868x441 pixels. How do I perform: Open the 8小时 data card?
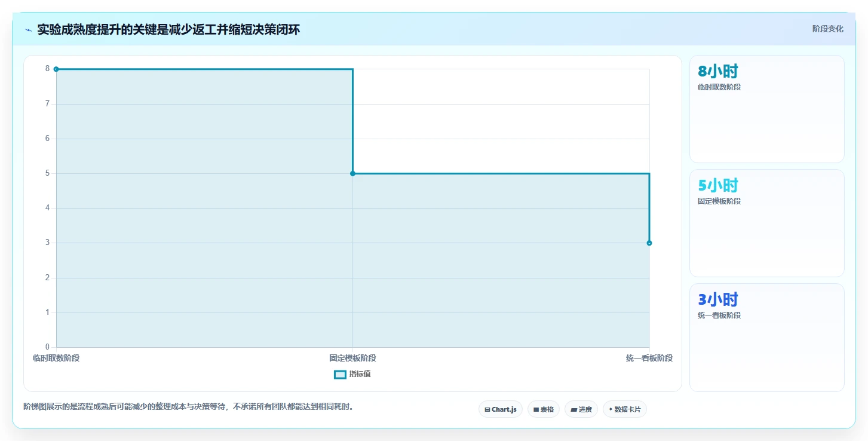pos(767,109)
